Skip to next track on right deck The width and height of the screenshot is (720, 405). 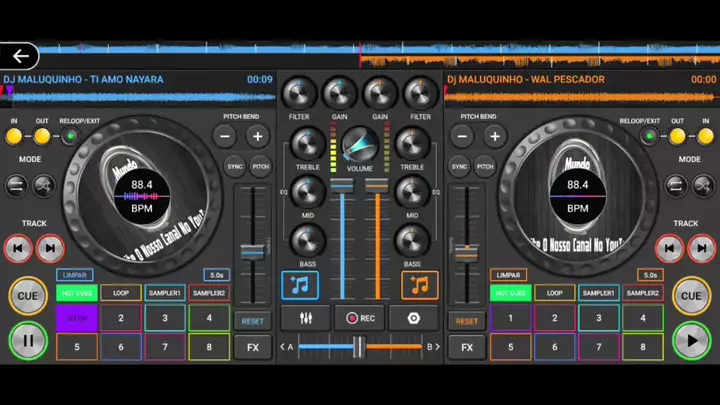click(x=701, y=248)
